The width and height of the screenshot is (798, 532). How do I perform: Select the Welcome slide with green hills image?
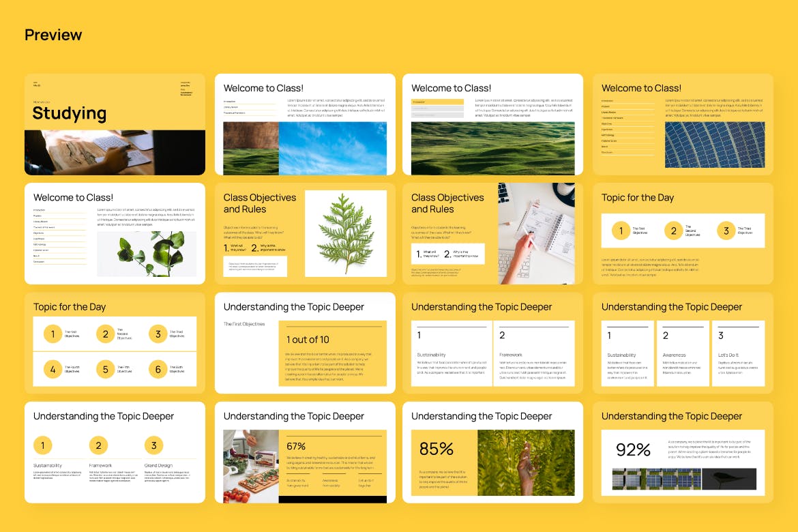coord(492,124)
